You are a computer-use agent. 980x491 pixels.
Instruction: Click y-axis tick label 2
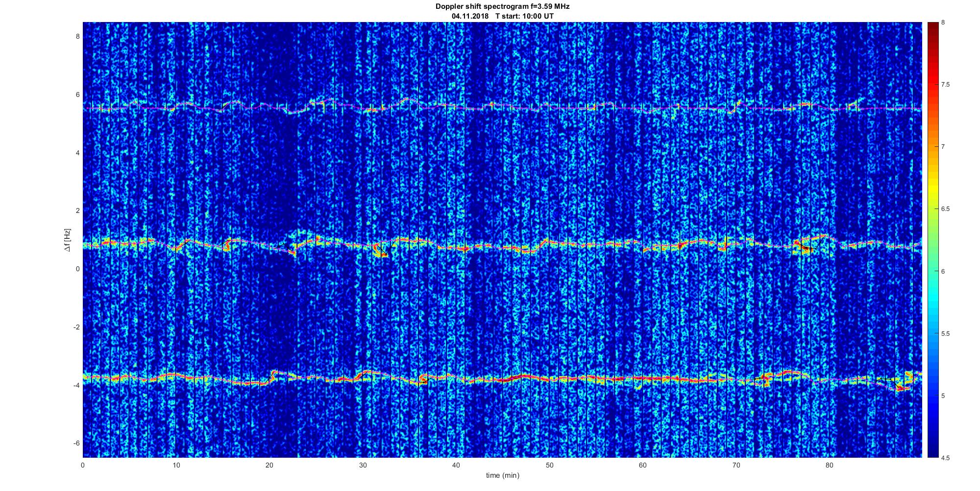click(77, 210)
